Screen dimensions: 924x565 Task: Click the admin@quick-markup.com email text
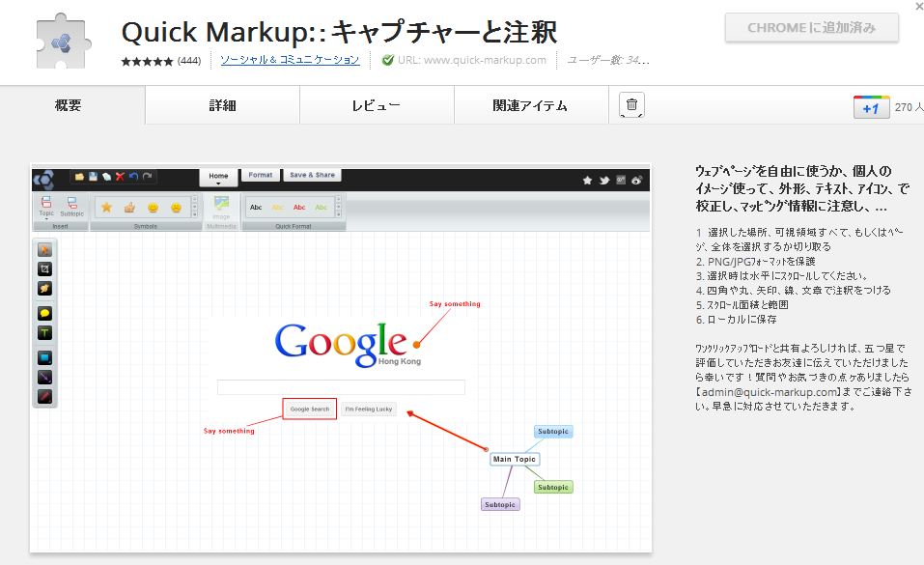[769, 392]
